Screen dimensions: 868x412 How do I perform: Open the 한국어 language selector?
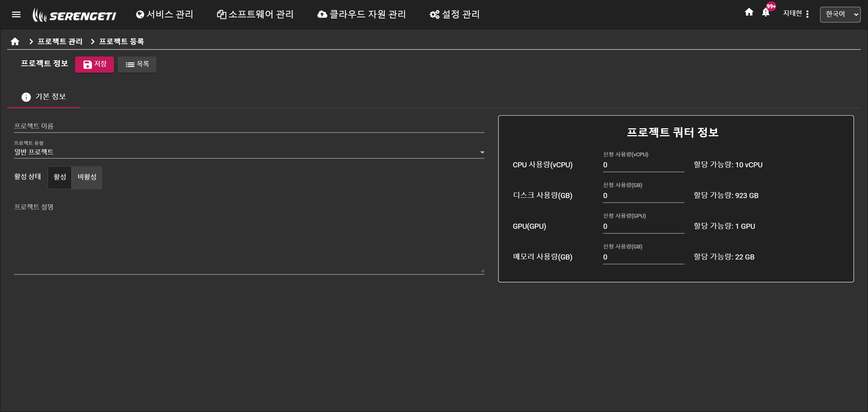840,14
